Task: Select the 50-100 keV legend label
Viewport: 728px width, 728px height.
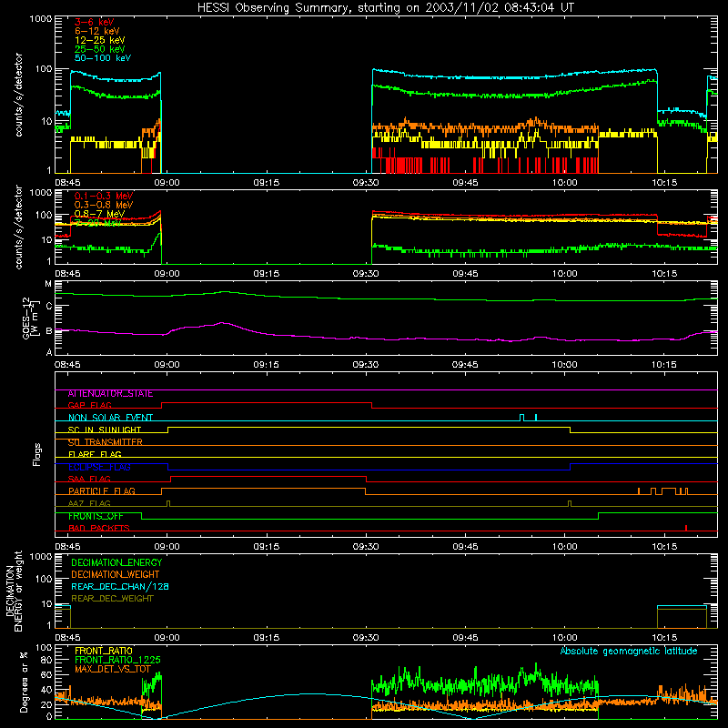Action: (103, 57)
